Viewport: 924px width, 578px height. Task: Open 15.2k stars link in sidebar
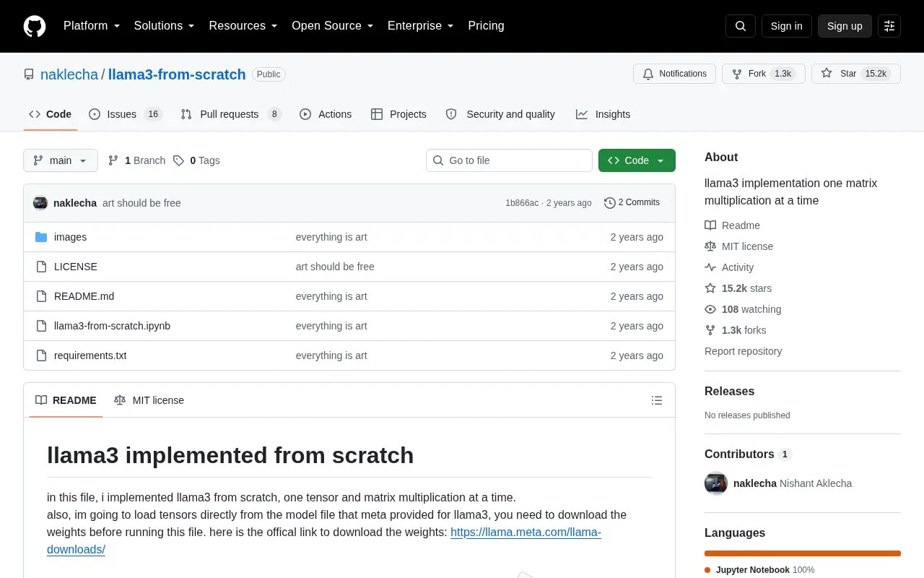pos(738,288)
